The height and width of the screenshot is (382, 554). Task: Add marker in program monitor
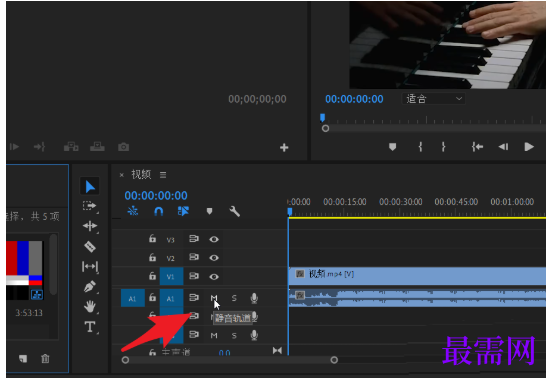pos(392,147)
